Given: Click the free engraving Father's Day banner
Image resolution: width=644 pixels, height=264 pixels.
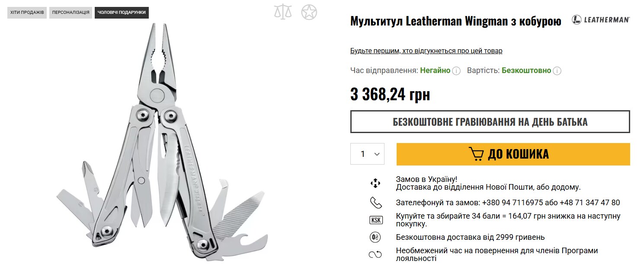Looking at the screenshot, I should pos(490,122).
